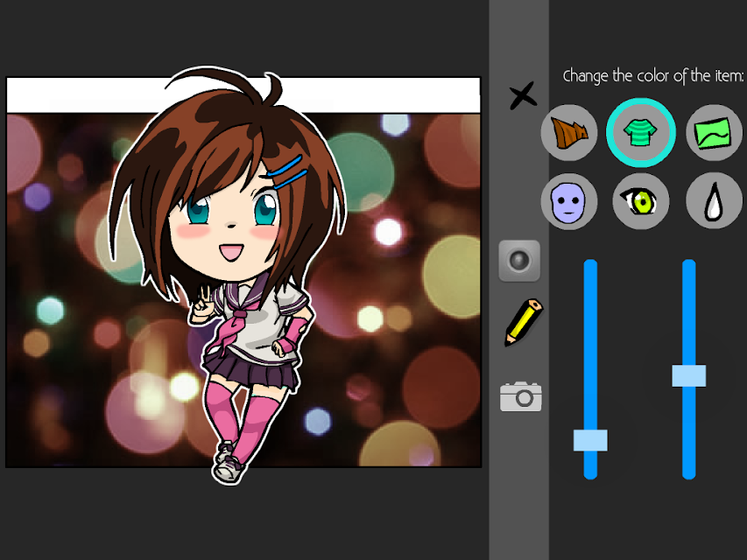This screenshot has height=560, width=747.
Task: Choose the purple face skin icon
Action: coord(569,201)
